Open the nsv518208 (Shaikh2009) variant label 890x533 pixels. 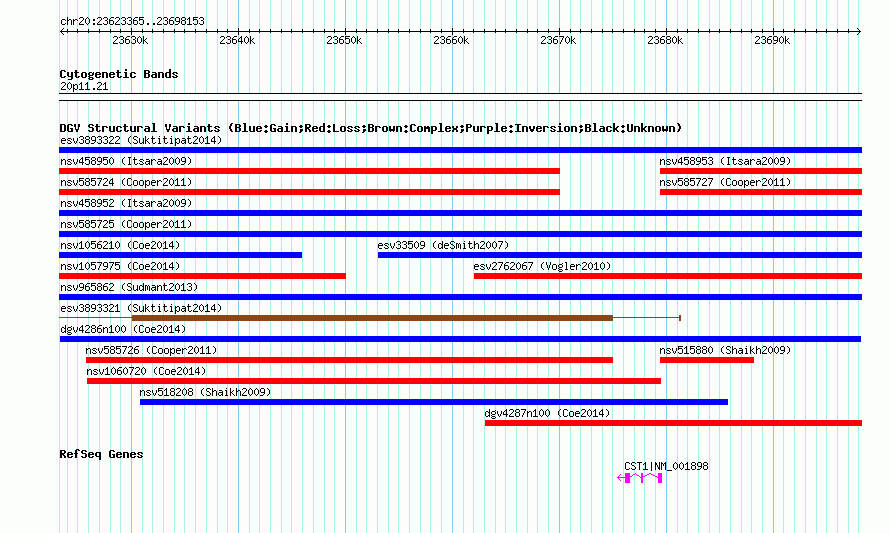tap(205, 392)
